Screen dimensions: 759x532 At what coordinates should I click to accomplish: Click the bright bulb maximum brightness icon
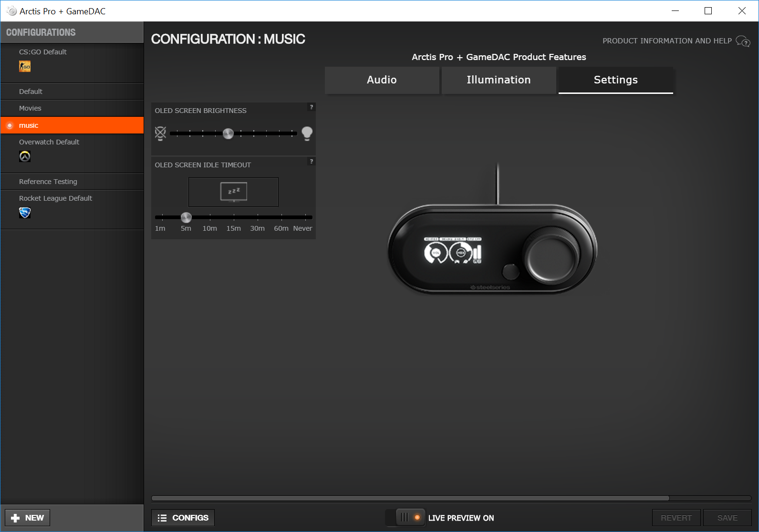click(x=307, y=133)
